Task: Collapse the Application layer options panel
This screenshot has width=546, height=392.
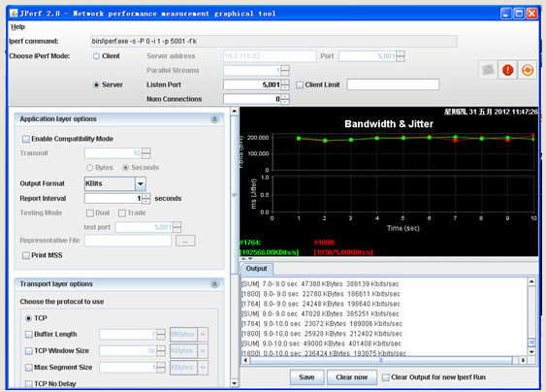Action: point(214,119)
